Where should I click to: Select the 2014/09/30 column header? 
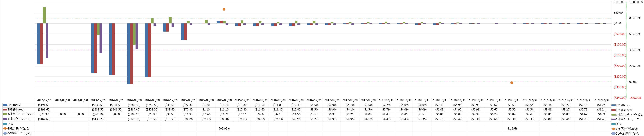(x=152, y=100)
